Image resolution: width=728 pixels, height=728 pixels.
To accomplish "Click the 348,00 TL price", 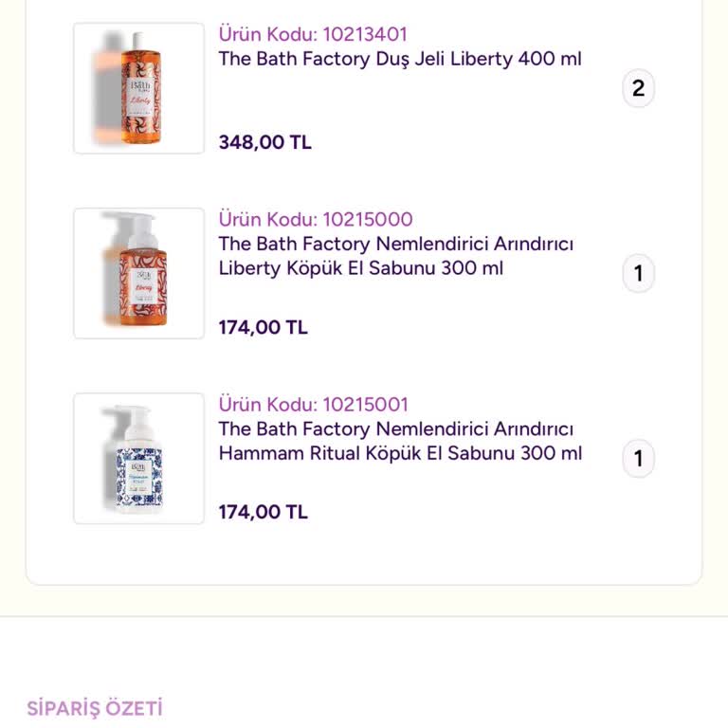I will pyautogui.click(x=264, y=142).
